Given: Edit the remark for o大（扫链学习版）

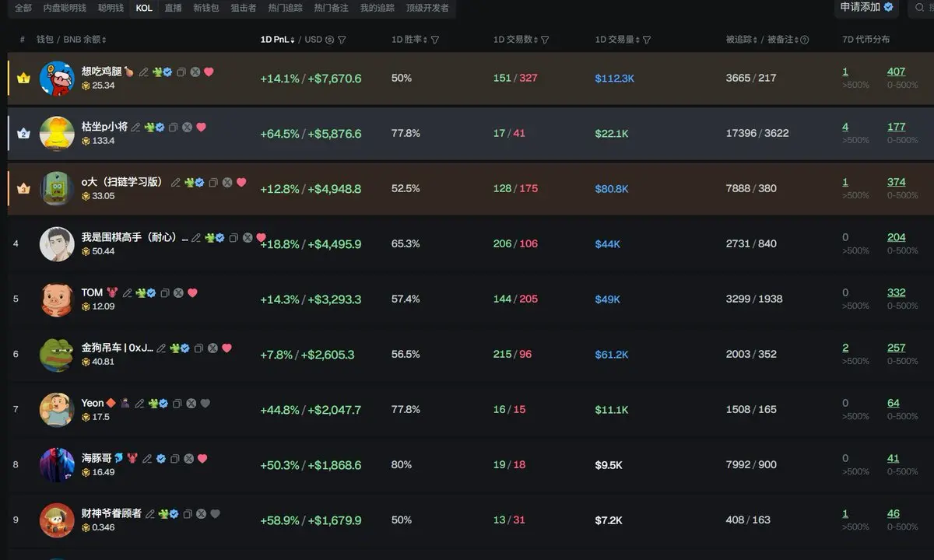Looking at the screenshot, I should [175, 183].
